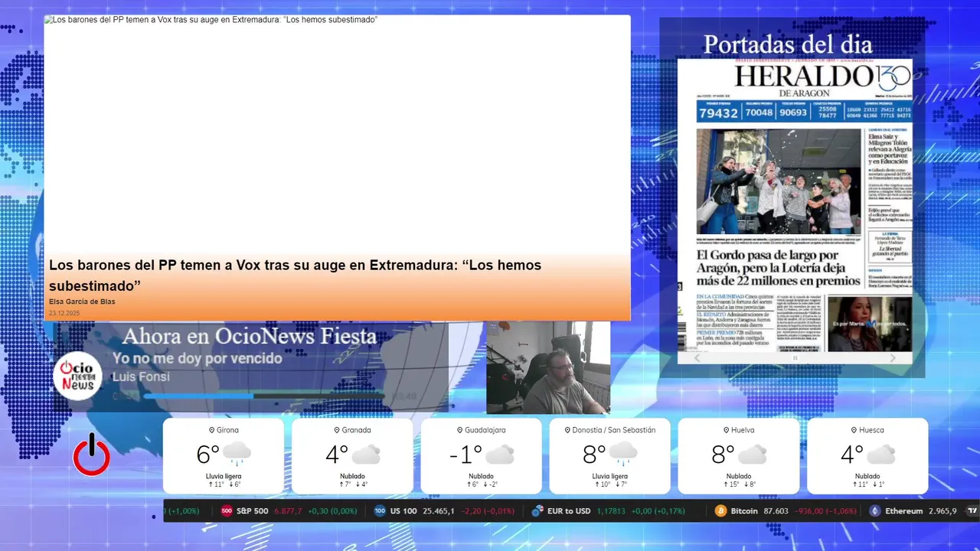Image resolution: width=980 pixels, height=551 pixels.
Task: Click Granada cloud weather icon
Action: tap(366, 455)
